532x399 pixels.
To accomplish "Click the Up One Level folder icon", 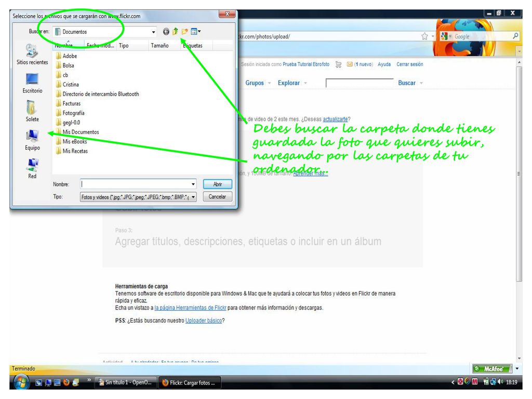I will [x=175, y=32].
